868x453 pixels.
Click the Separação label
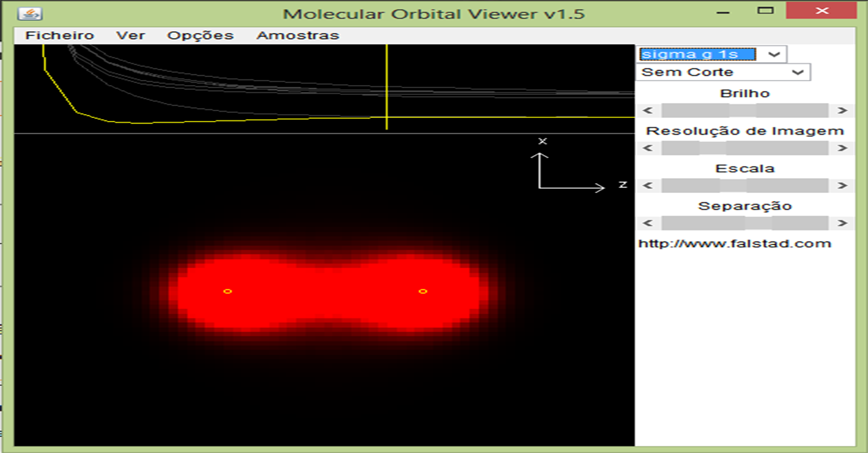click(745, 206)
